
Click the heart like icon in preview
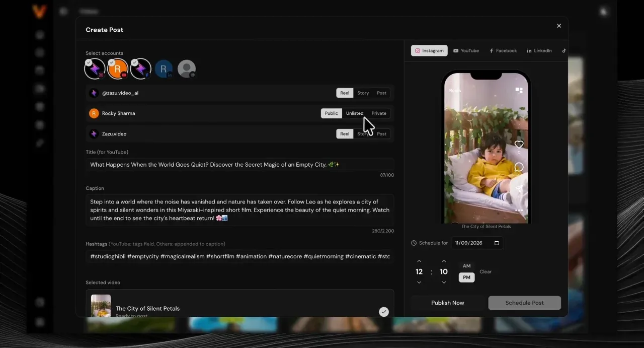click(519, 145)
